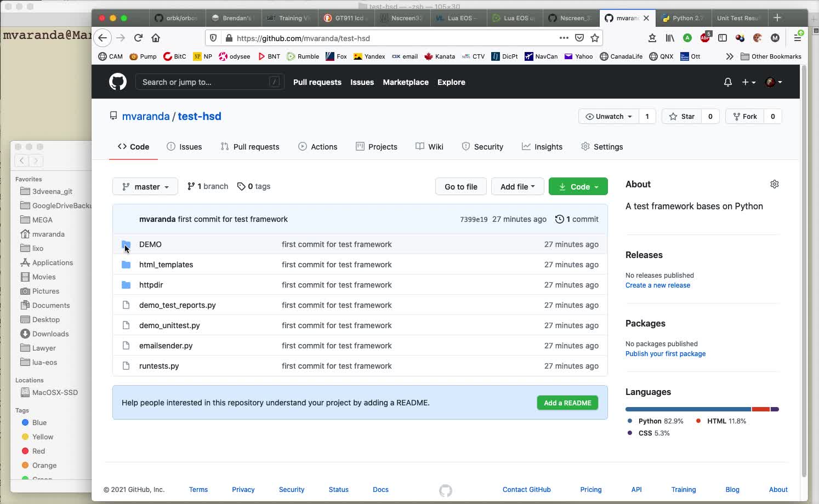Viewport: 819px width, 504px height.
Task: Open the Insights tab
Action: tap(542, 147)
